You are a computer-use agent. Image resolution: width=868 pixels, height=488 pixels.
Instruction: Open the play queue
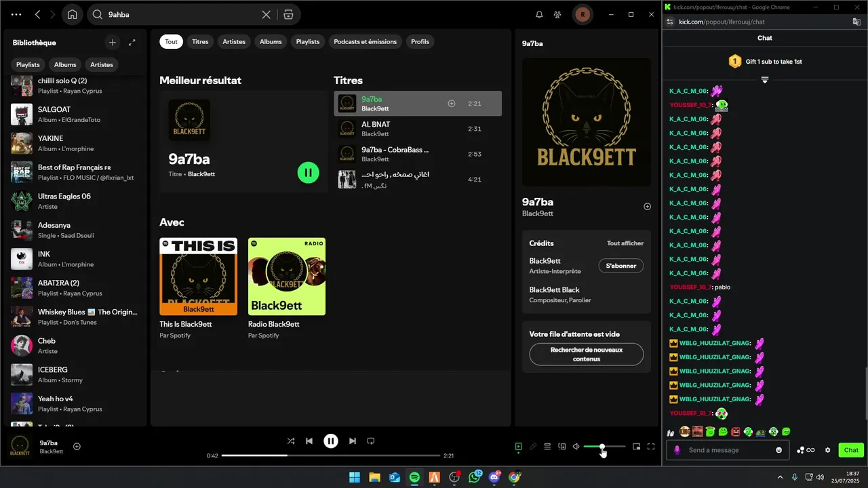click(547, 447)
